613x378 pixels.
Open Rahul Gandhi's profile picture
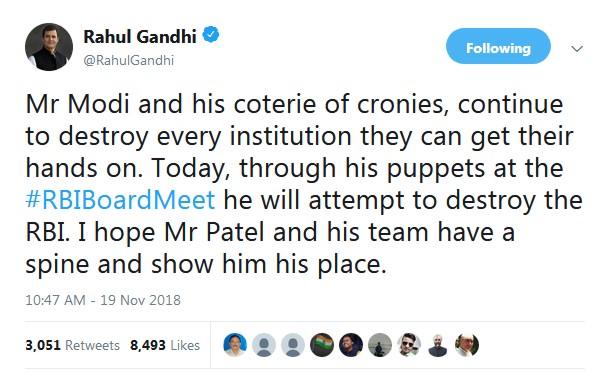click(x=49, y=47)
